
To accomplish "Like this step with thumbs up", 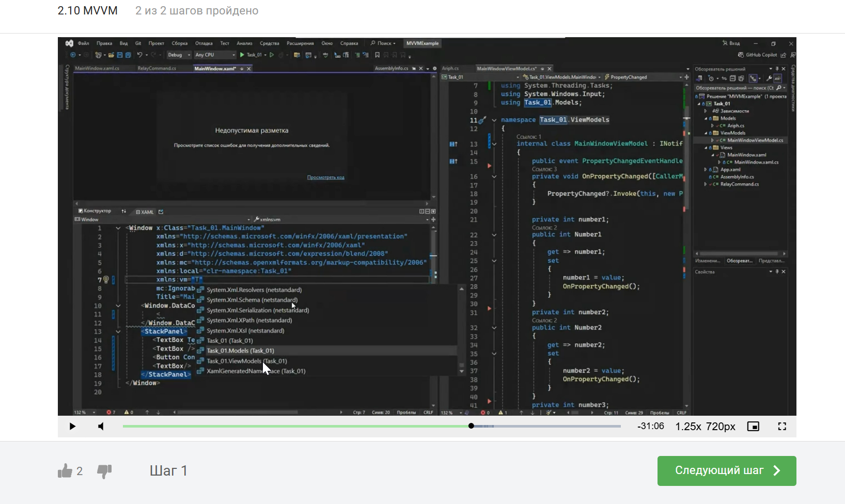I will 65,471.
